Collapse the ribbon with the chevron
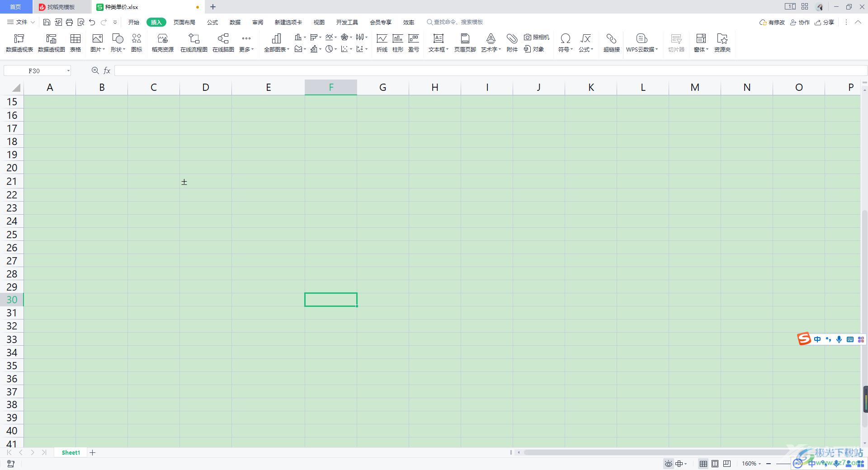The height and width of the screenshot is (470, 868). tap(858, 22)
